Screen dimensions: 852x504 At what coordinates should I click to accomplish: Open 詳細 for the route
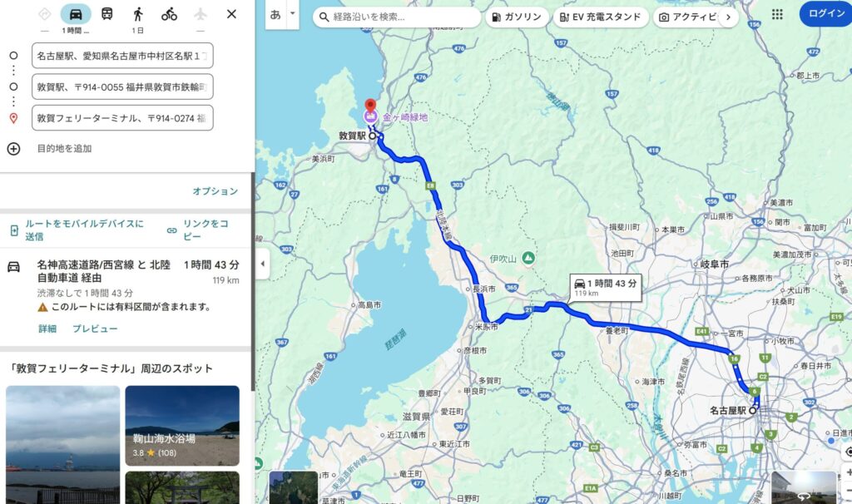tap(47, 329)
